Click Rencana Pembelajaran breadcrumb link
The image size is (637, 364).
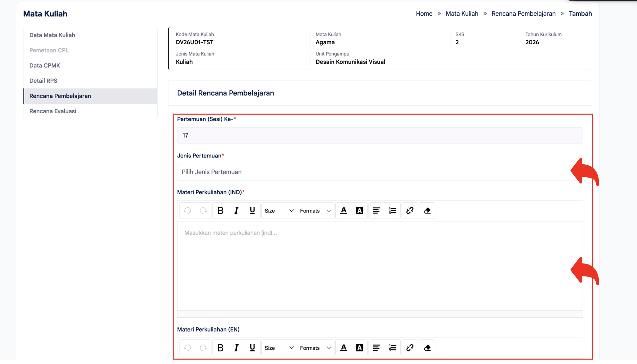[523, 14]
